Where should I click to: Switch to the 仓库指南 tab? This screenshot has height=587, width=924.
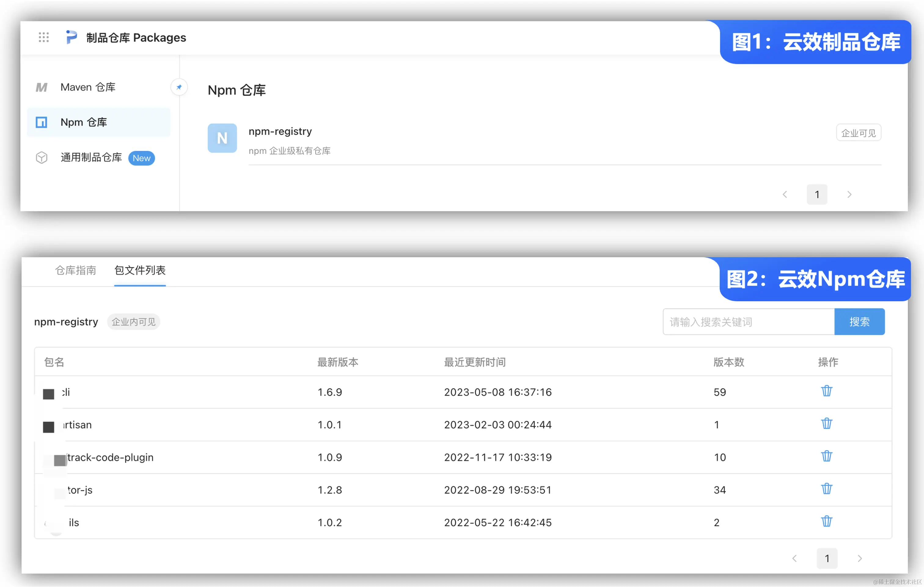[x=75, y=270]
